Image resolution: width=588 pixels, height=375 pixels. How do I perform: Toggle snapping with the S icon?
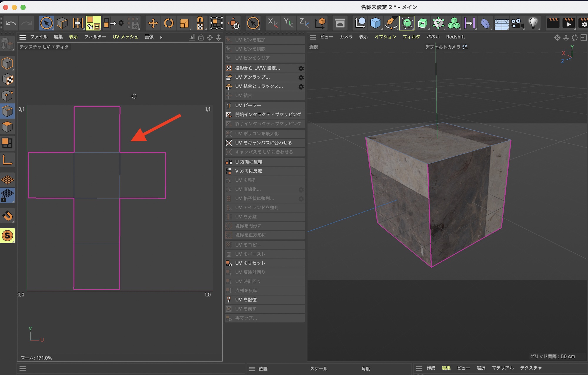click(x=7, y=236)
